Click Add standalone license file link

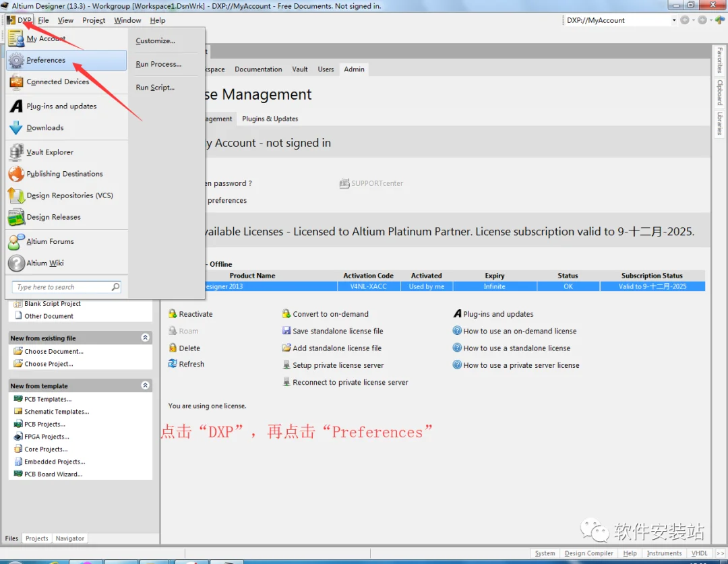pyautogui.click(x=336, y=348)
